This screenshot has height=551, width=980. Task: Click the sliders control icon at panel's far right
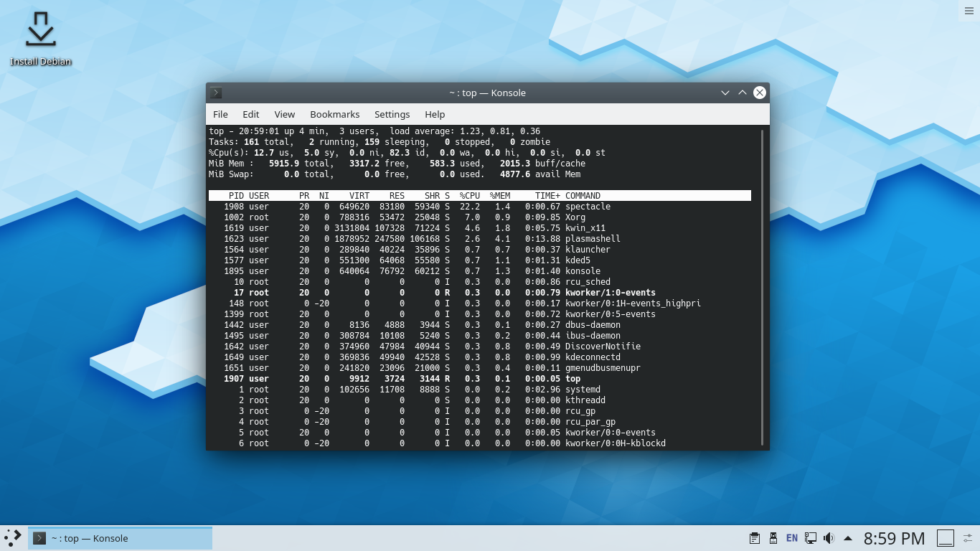[x=968, y=537]
